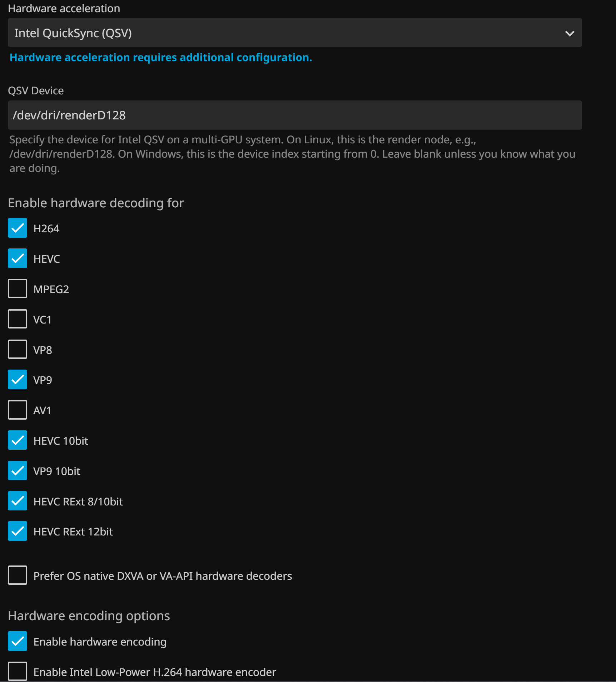The height and width of the screenshot is (682, 616).
Task: Click the Enable hardware encoding label
Action: tap(100, 642)
